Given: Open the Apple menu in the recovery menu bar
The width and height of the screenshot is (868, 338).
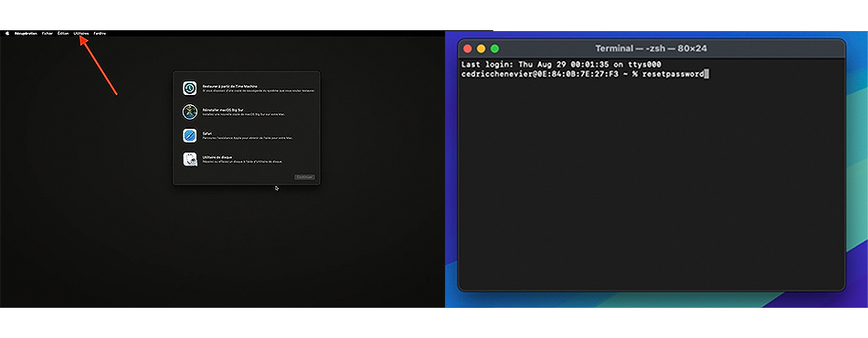Looking at the screenshot, I should click(7, 33).
